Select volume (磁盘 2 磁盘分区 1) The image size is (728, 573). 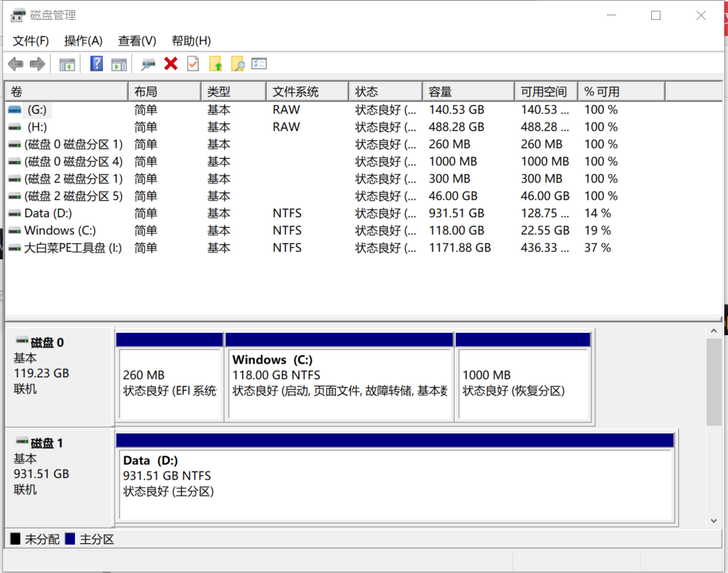[x=363, y=179]
